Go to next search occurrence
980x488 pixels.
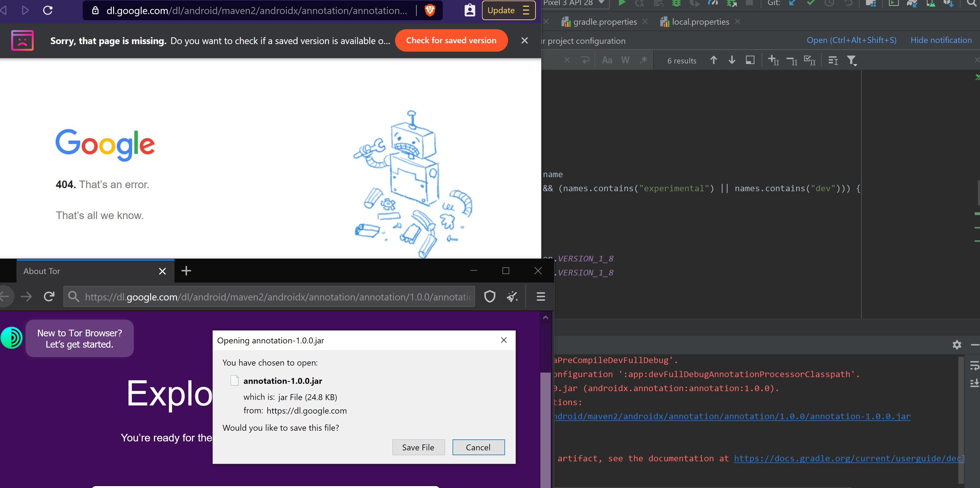point(732,60)
